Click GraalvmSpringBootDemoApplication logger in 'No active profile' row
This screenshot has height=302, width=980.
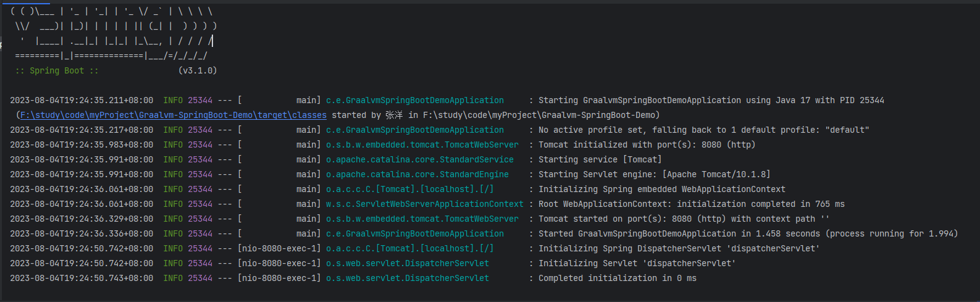[x=415, y=130]
